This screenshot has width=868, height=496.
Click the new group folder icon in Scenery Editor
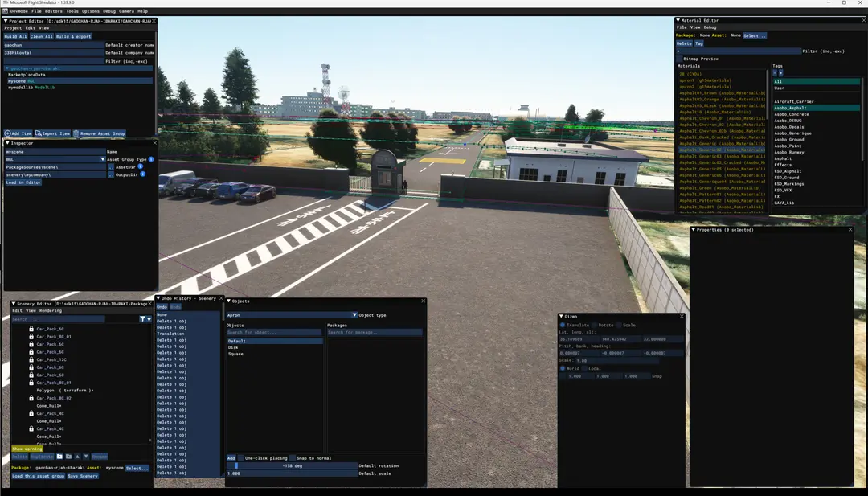click(59, 457)
